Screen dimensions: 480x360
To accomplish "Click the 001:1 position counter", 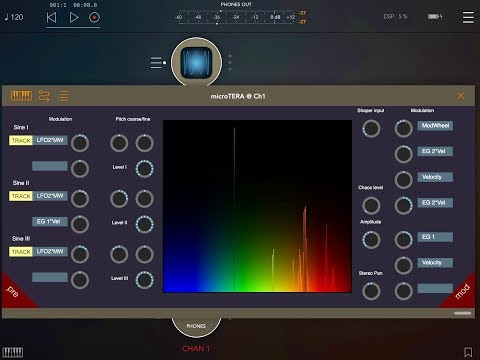I will [x=58, y=5].
